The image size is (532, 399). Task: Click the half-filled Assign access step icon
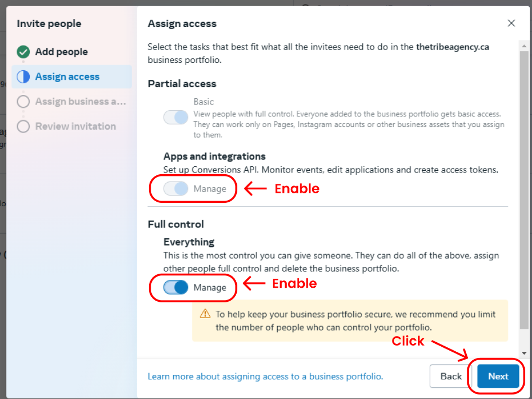pyautogui.click(x=23, y=77)
